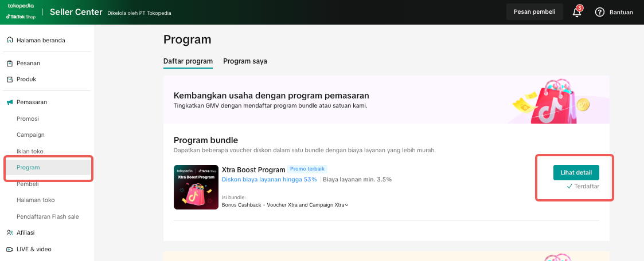Click the Bantuan help link

pos(621,12)
